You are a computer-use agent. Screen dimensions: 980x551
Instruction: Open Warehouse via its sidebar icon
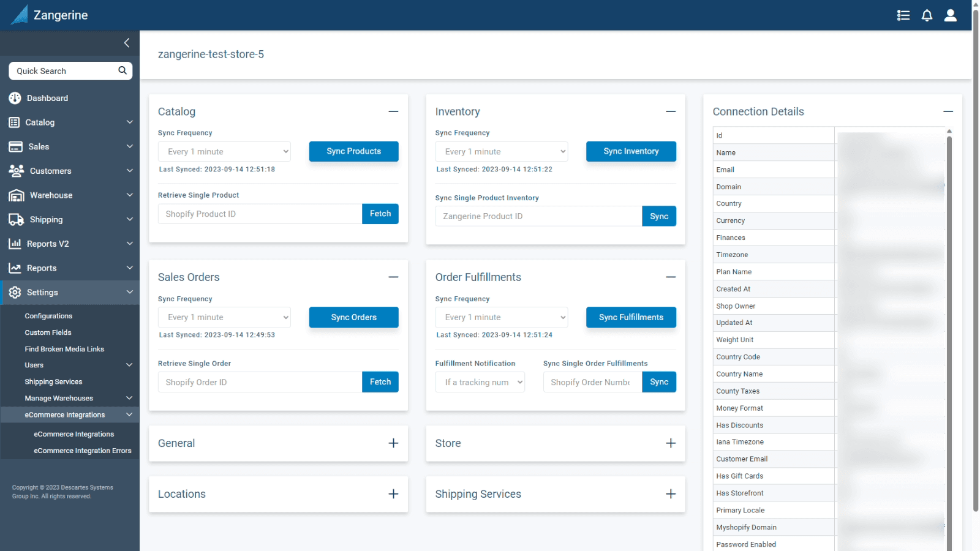[x=15, y=195]
